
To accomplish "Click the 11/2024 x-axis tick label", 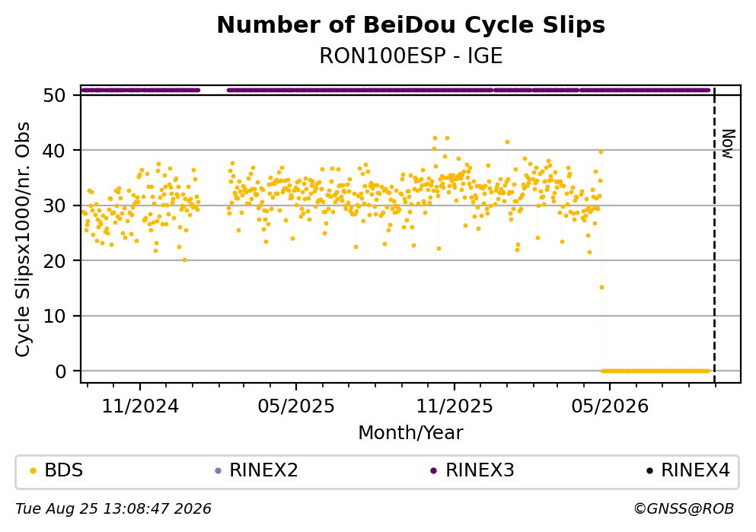I will (x=140, y=406).
